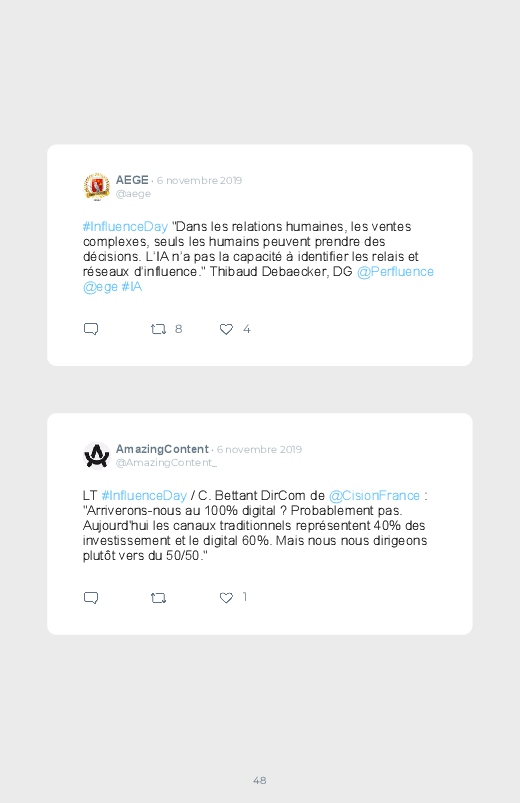Open AEGE tweet date 6 novembre 2019
This screenshot has width=520, height=803.
[199, 180]
